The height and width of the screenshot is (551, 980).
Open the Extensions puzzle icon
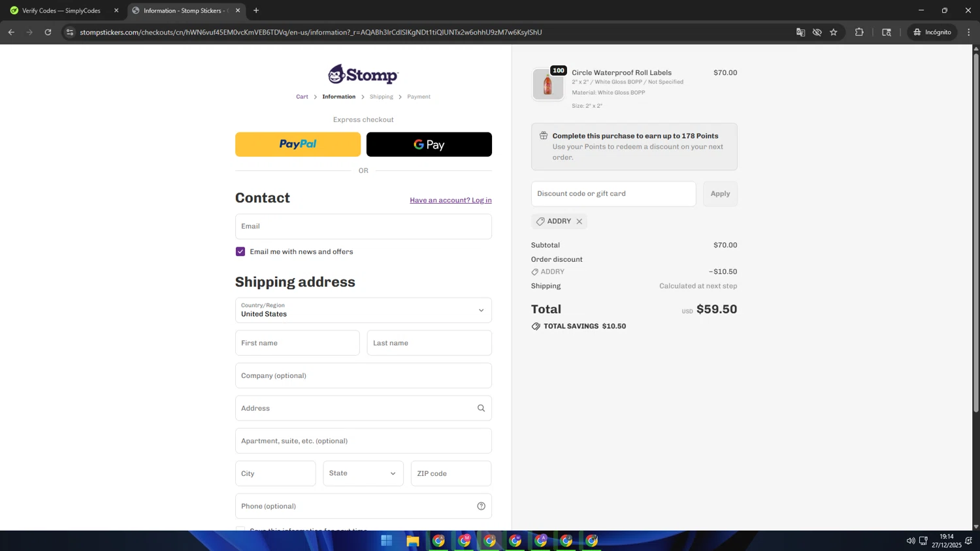859,32
